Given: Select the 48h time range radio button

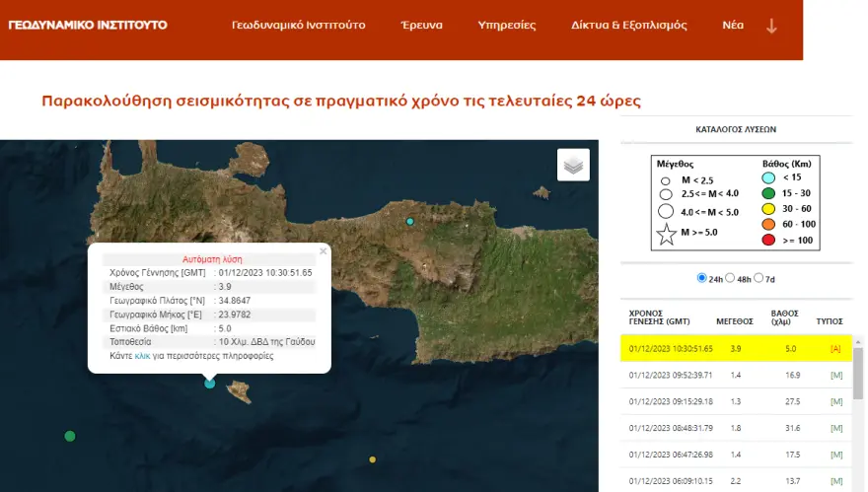Looking at the screenshot, I should tap(731, 278).
